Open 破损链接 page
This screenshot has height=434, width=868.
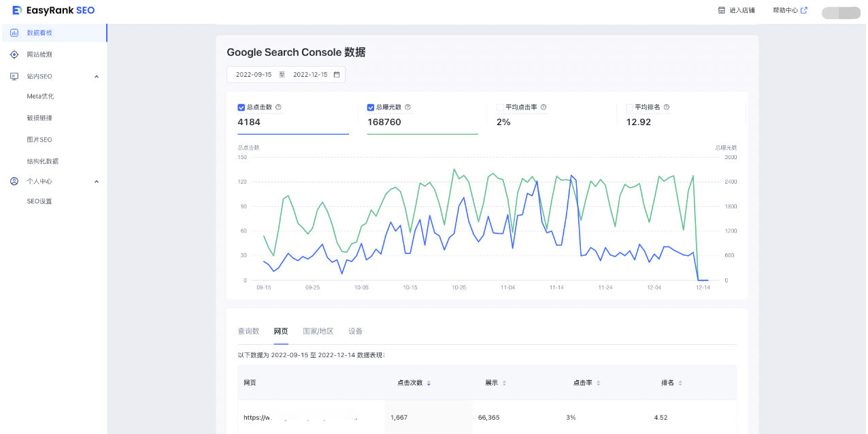tap(39, 118)
